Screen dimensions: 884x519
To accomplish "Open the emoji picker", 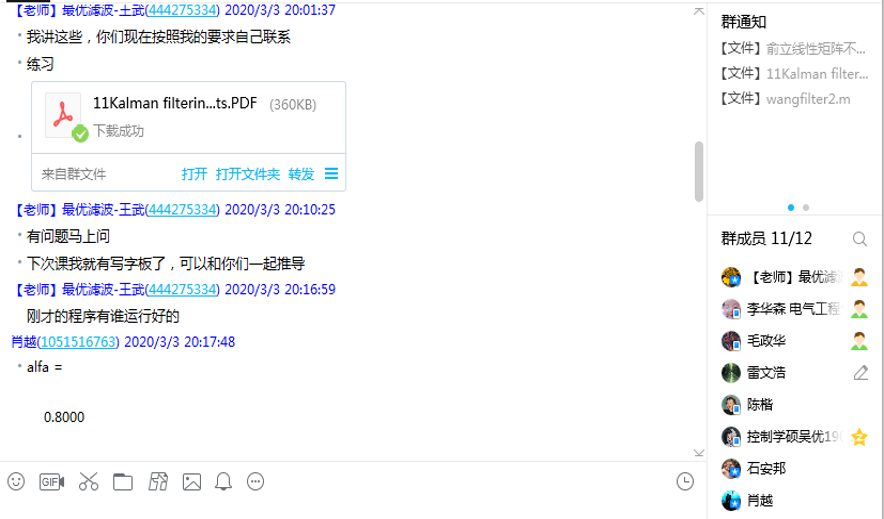I will 16,481.
